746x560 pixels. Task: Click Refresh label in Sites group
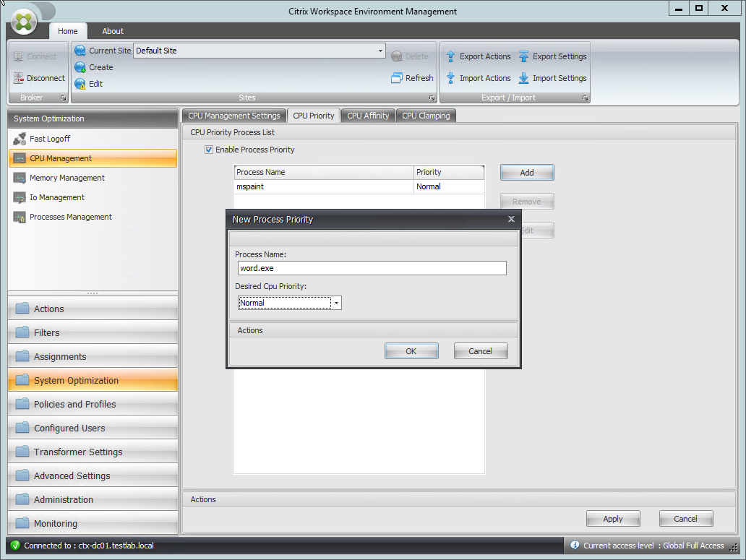(x=419, y=78)
